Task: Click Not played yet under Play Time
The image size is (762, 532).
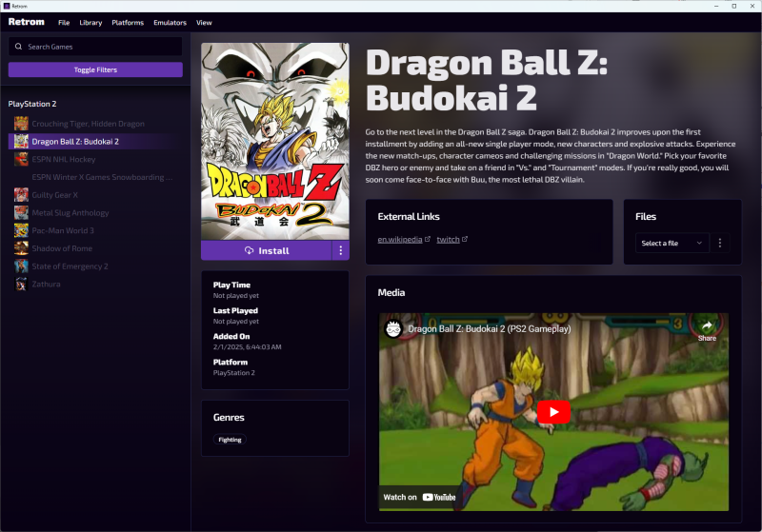Action: click(235, 296)
